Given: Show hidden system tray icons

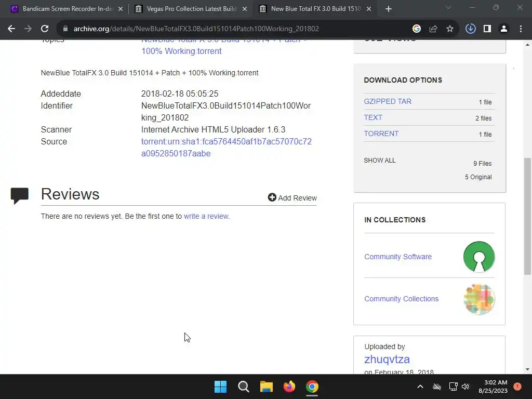Looking at the screenshot, I should (420, 387).
